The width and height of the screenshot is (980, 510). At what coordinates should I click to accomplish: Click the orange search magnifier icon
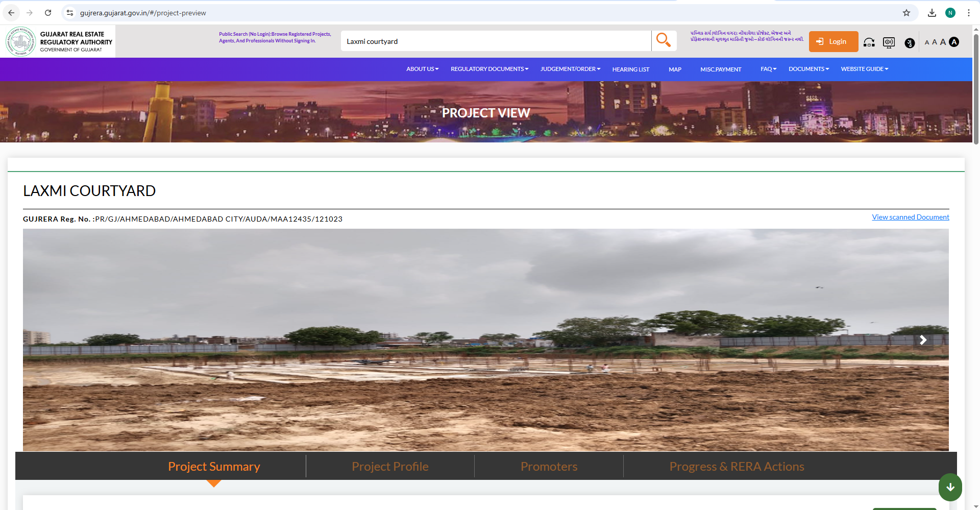[x=664, y=39]
